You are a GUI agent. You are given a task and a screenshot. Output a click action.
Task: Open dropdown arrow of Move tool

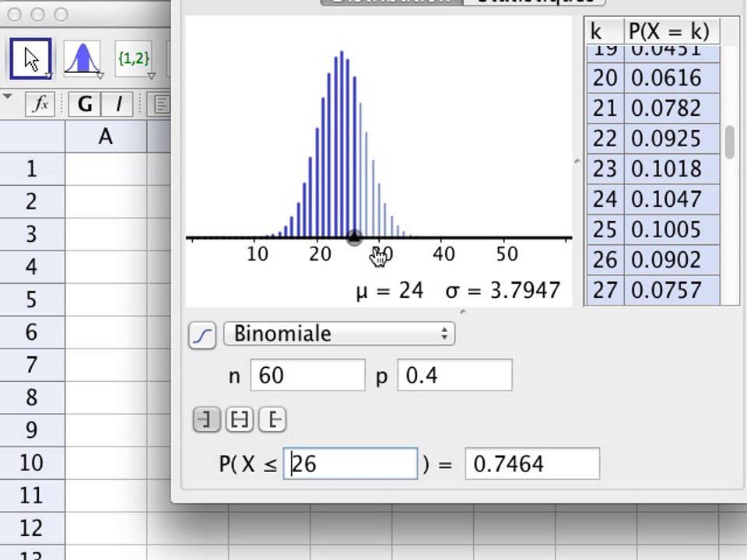point(48,75)
